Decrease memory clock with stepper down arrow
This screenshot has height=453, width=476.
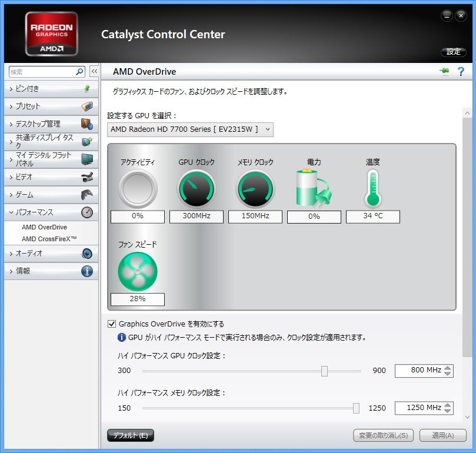coord(448,411)
